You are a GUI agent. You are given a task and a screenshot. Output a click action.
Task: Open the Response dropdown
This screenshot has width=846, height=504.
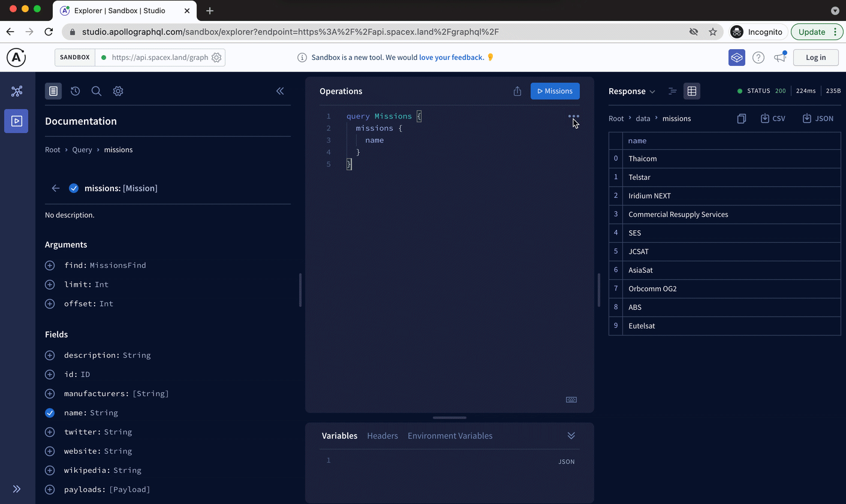click(x=632, y=91)
